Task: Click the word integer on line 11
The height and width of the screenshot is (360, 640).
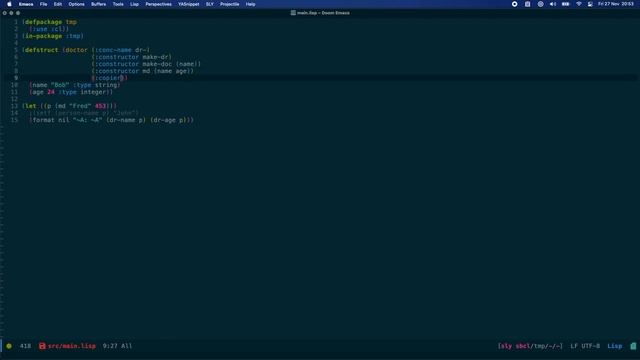Action: coord(93,92)
